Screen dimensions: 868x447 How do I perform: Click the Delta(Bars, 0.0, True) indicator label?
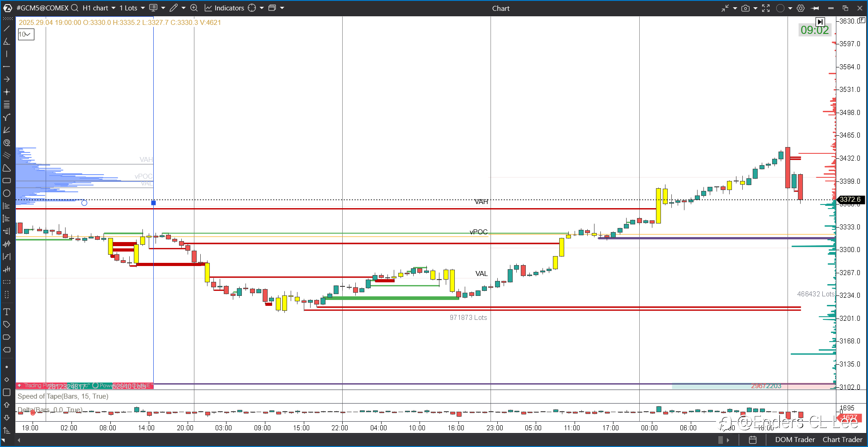click(50, 410)
